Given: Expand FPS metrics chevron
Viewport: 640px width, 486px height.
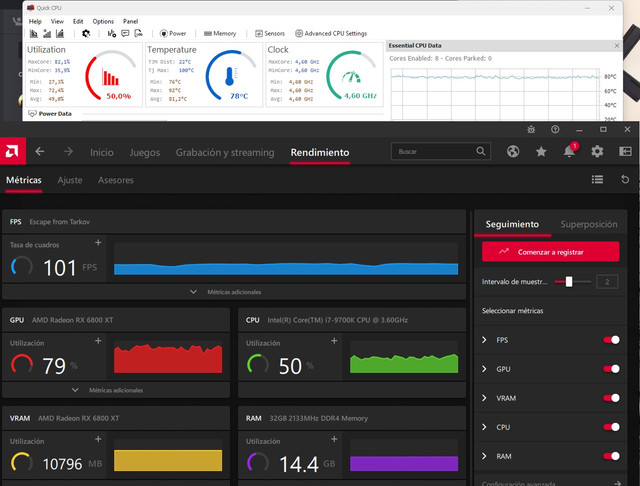Looking at the screenshot, I should point(484,340).
